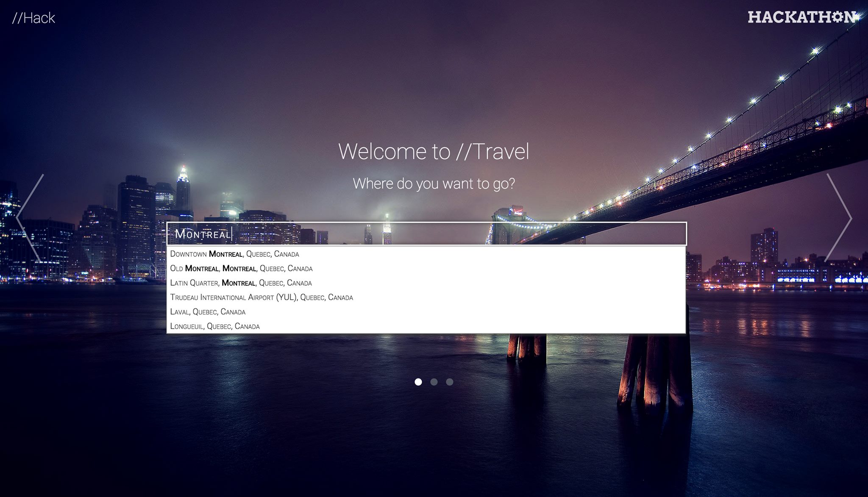868x497 pixels.
Task: Place cursor after typed Montreal text
Action: tap(232, 234)
